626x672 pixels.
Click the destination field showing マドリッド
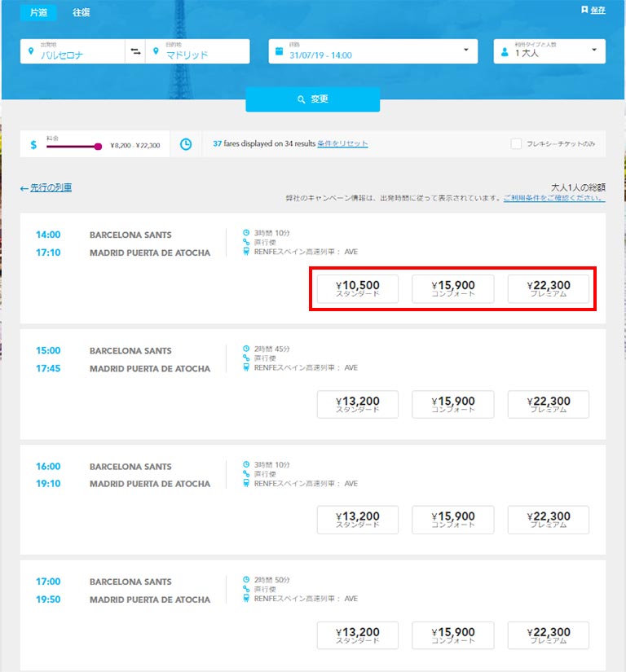coord(197,51)
